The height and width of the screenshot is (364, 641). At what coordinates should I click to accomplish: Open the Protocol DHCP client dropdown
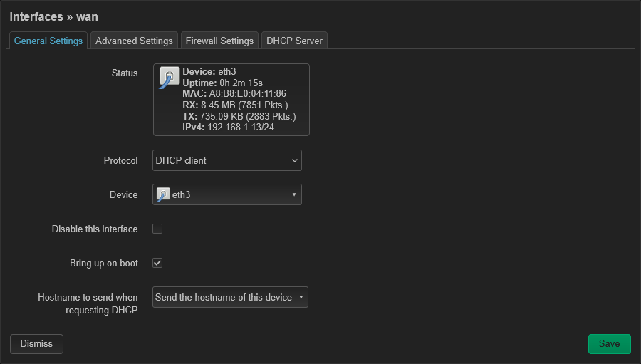pos(227,160)
